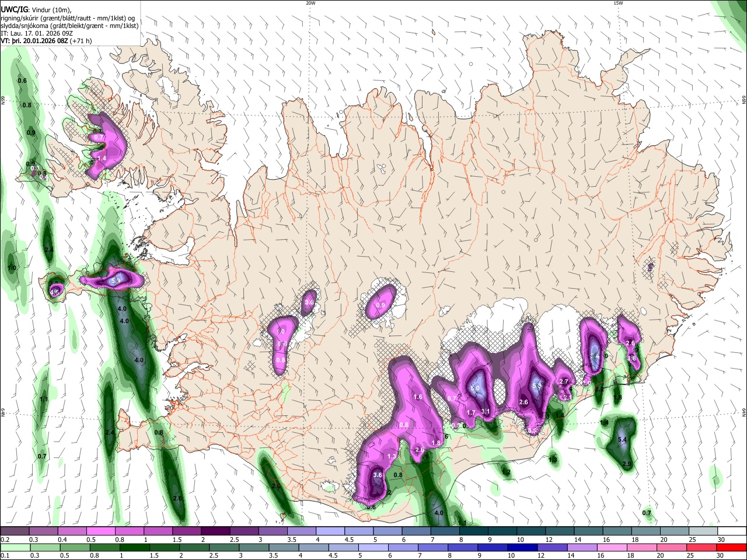Click the '3.6' snowfall value near south coast

coord(378,475)
